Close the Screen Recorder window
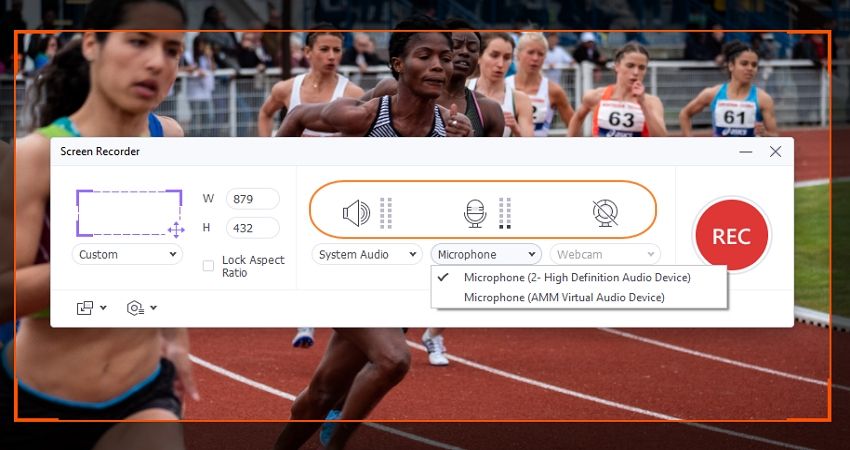This screenshot has height=450, width=850. [776, 152]
